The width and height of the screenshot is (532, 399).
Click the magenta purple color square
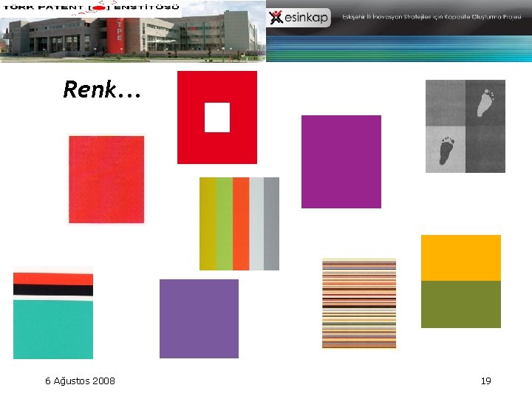pos(341,162)
